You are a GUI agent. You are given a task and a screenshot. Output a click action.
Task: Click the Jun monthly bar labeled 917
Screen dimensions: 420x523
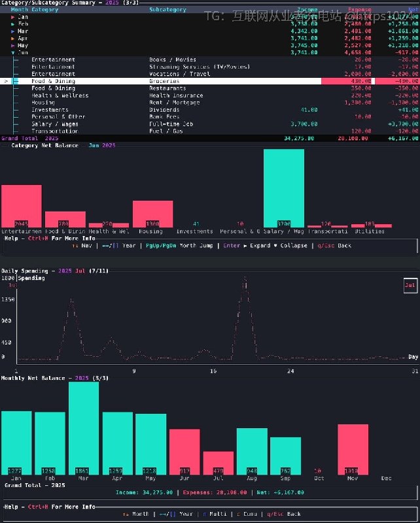[x=184, y=452]
